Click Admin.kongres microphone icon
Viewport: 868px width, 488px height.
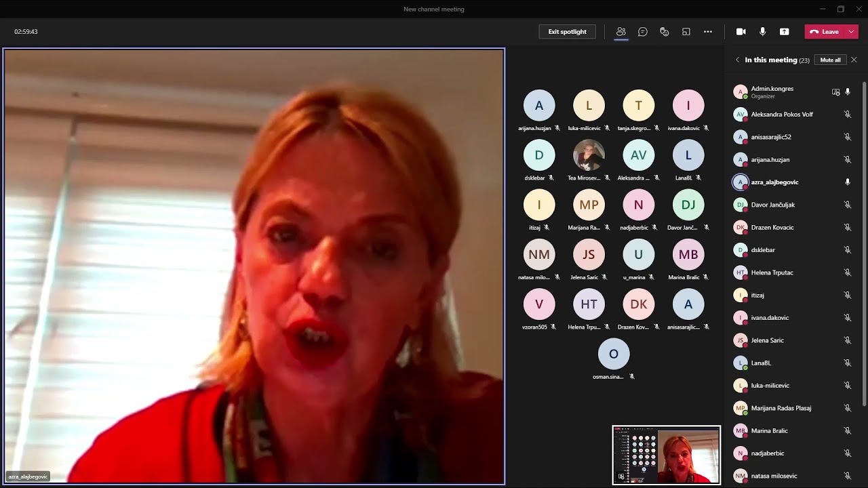coord(848,91)
